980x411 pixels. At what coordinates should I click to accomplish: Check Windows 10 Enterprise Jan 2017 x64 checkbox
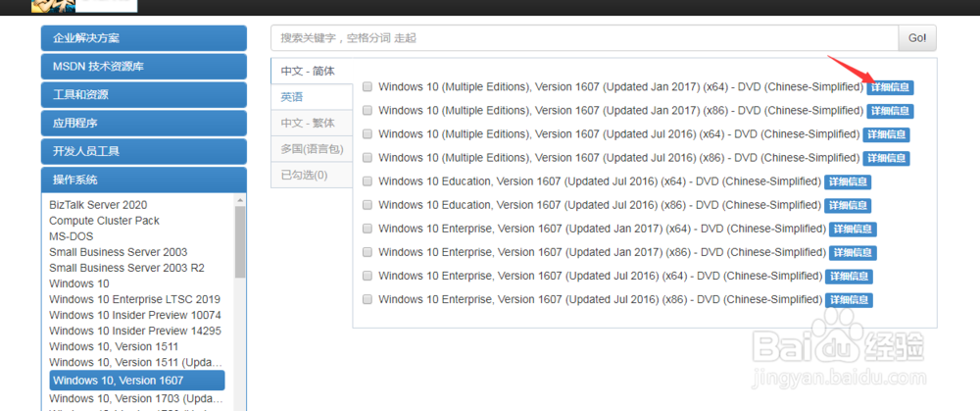click(367, 229)
